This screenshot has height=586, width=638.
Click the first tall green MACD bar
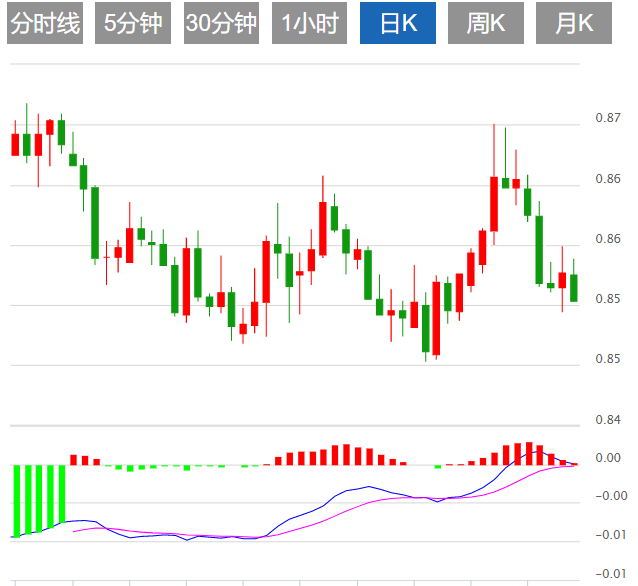pos(17,501)
